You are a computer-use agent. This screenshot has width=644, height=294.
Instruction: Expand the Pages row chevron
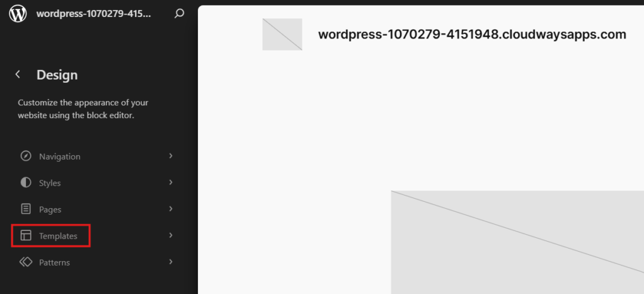pyautogui.click(x=171, y=209)
